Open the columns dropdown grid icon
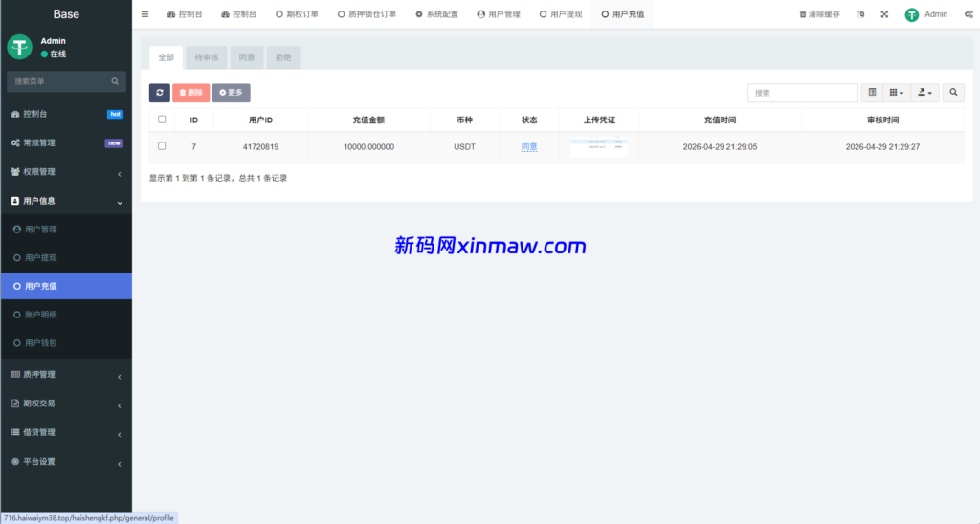 click(896, 93)
